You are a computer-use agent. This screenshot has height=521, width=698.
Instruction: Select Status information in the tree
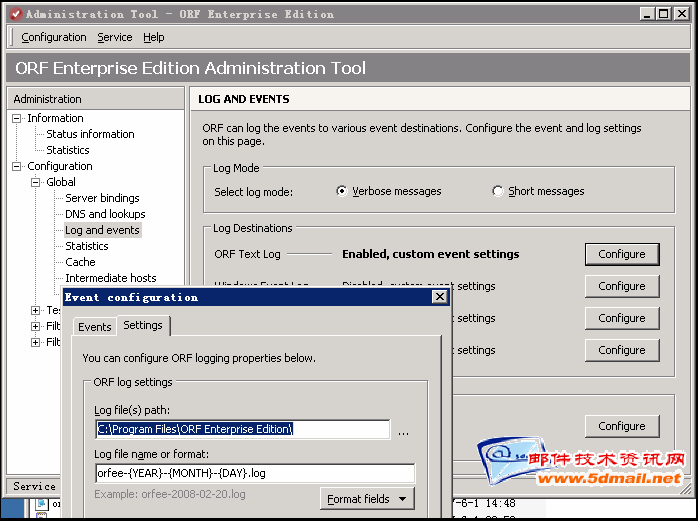[x=90, y=134]
